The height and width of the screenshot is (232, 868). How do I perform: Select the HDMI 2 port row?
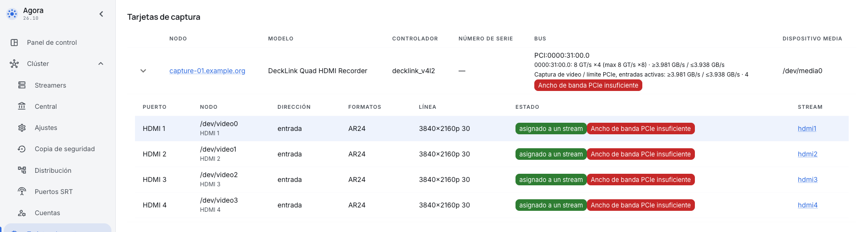point(492,154)
